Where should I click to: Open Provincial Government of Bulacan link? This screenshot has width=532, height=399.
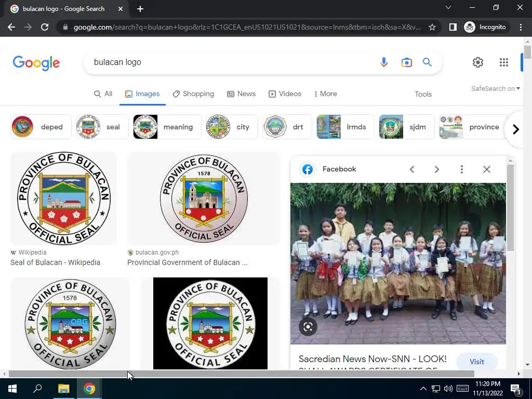coord(187,262)
